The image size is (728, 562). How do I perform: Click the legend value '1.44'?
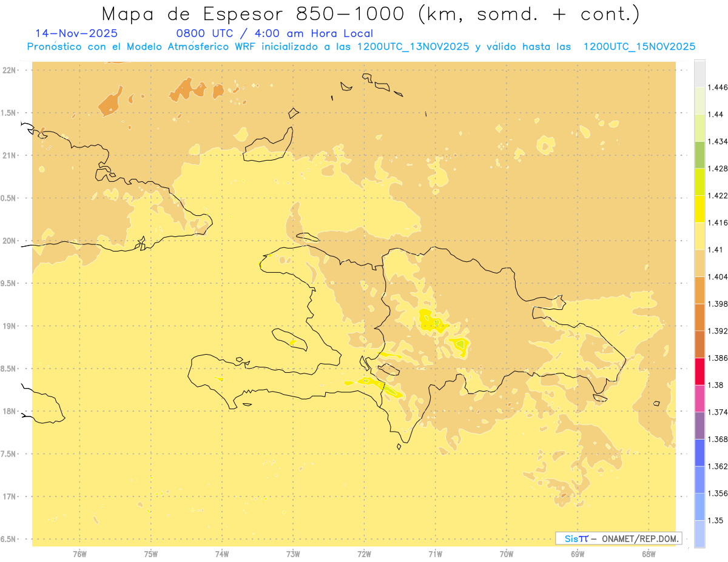pyautogui.click(x=715, y=115)
